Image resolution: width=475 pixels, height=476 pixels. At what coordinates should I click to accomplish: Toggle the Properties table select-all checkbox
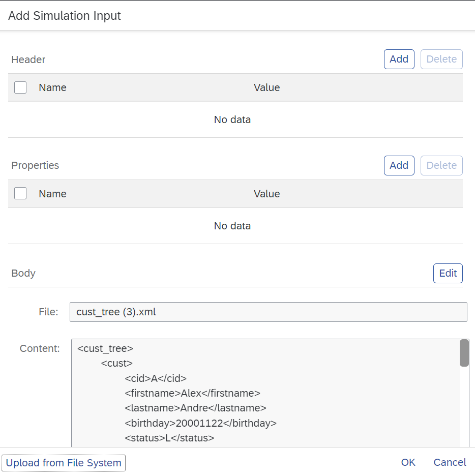click(20, 193)
